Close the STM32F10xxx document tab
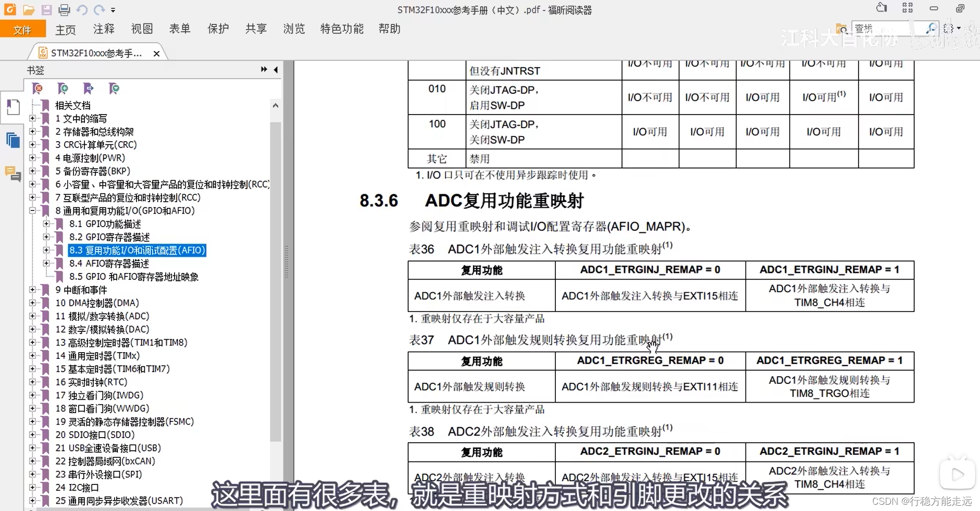 (x=156, y=53)
